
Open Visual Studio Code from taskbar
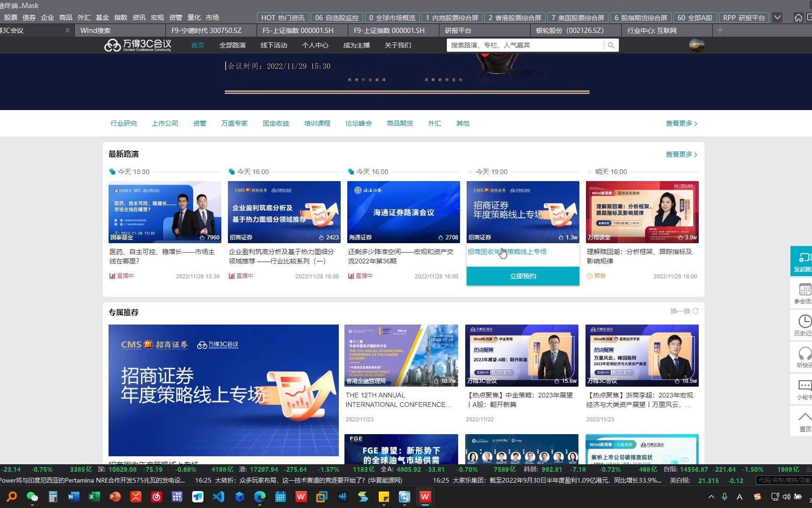(219, 497)
